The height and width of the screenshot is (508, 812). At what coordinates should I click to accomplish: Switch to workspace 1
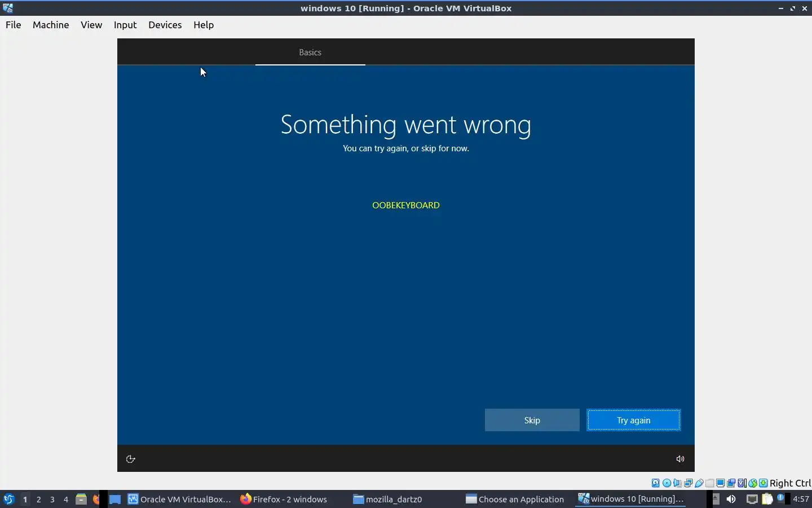pos(25,499)
